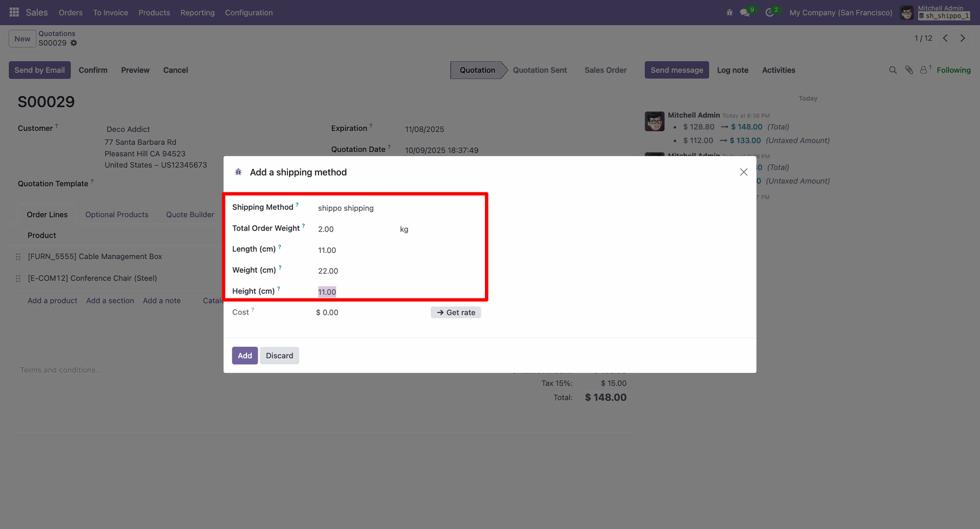
Task: Click the Length (cm) input field
Action: 398,250
